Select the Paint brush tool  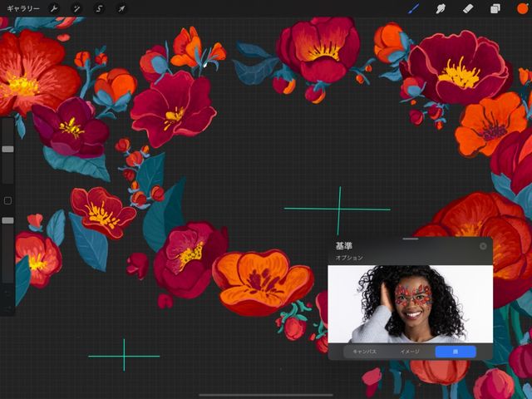[x=414, y=8]
